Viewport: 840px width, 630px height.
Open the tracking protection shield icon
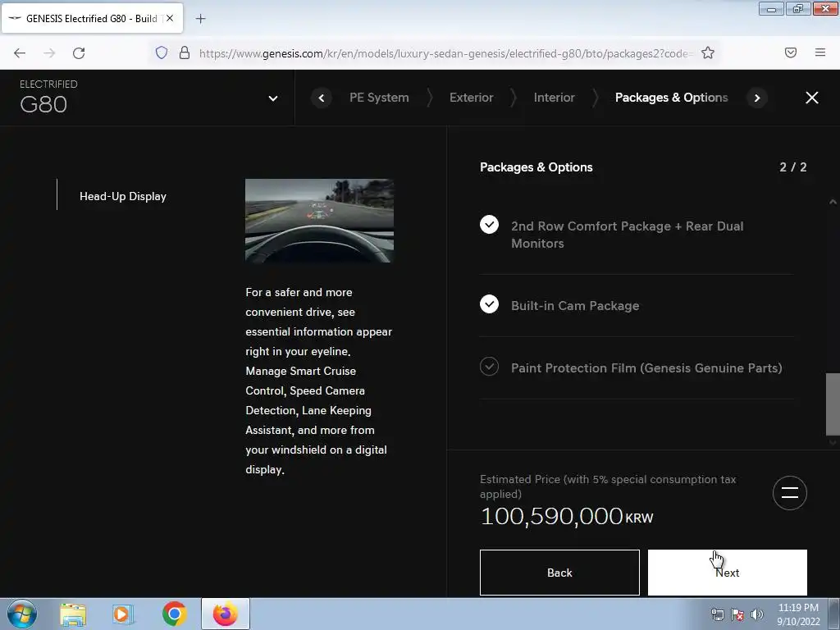(162, 52)
